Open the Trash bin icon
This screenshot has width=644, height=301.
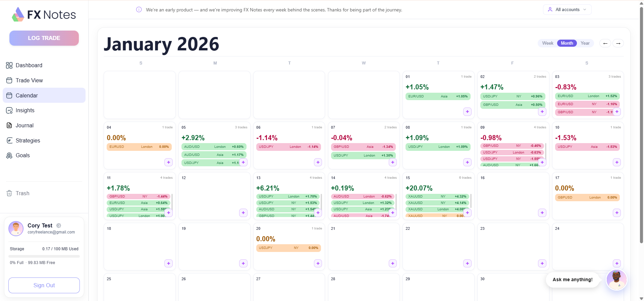point(9,193)
